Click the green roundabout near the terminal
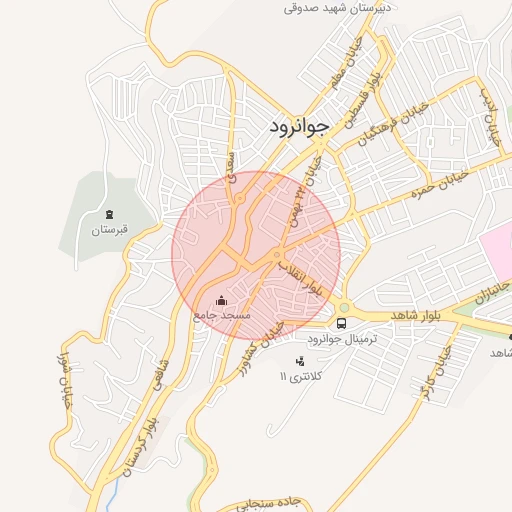Screen dimensions: 512x512 point(345,307)
